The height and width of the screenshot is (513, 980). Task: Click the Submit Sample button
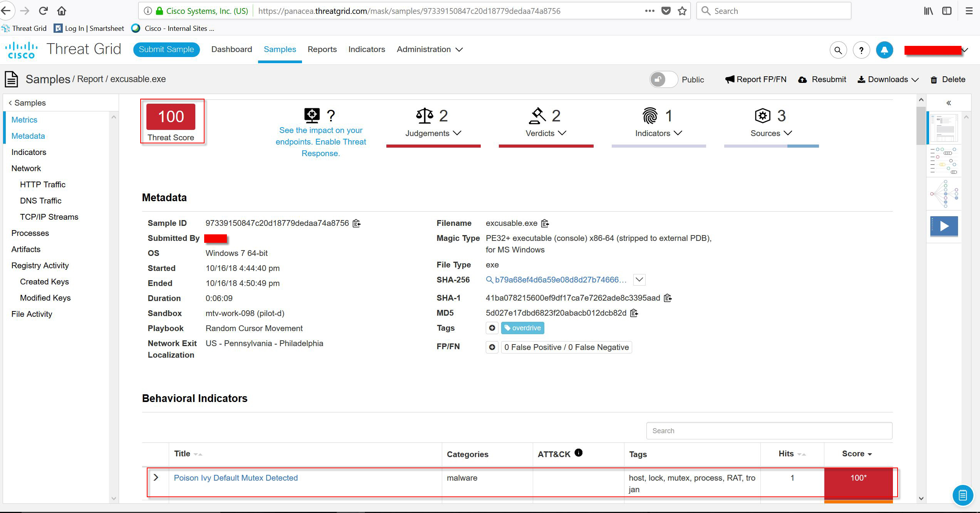(166, 49)
